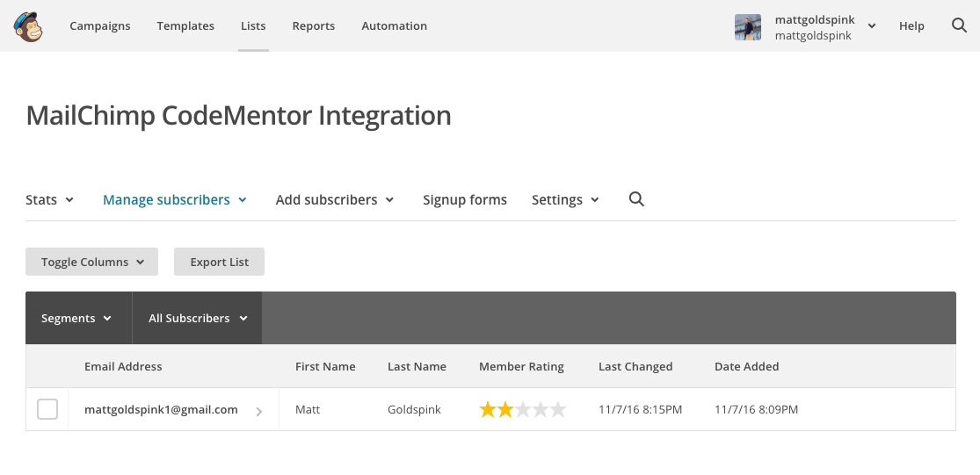The width and height of the screenshot is (980, 475).
Task: Open the Segments dropdown
Action: 77,318
